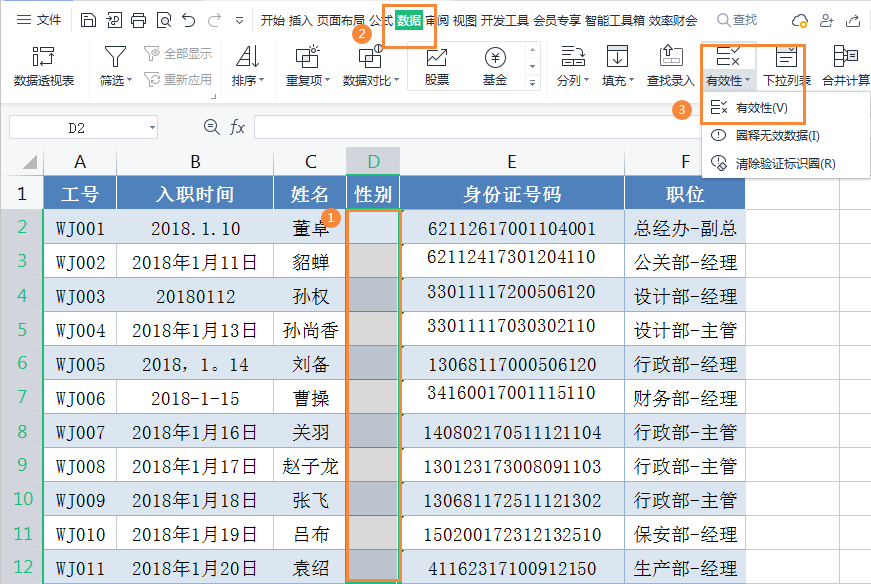The image size is (871, 584).
Task: Click cell WJ011 in row 12
Action: (80, 568)
